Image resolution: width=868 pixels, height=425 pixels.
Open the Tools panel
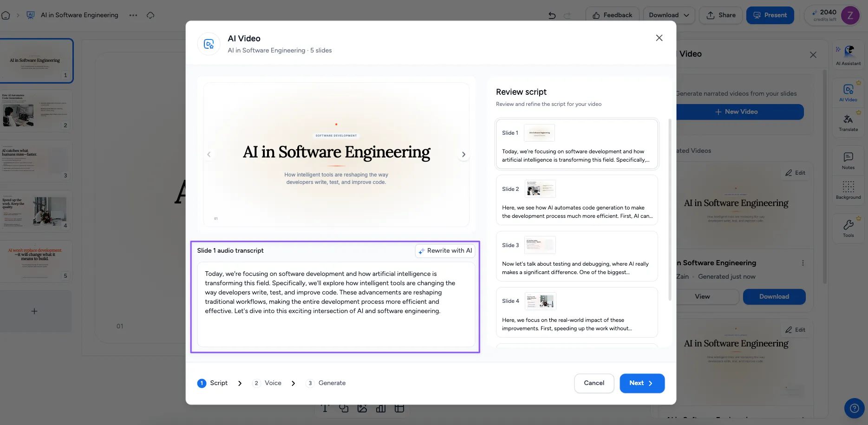click(x=848, y=229)
